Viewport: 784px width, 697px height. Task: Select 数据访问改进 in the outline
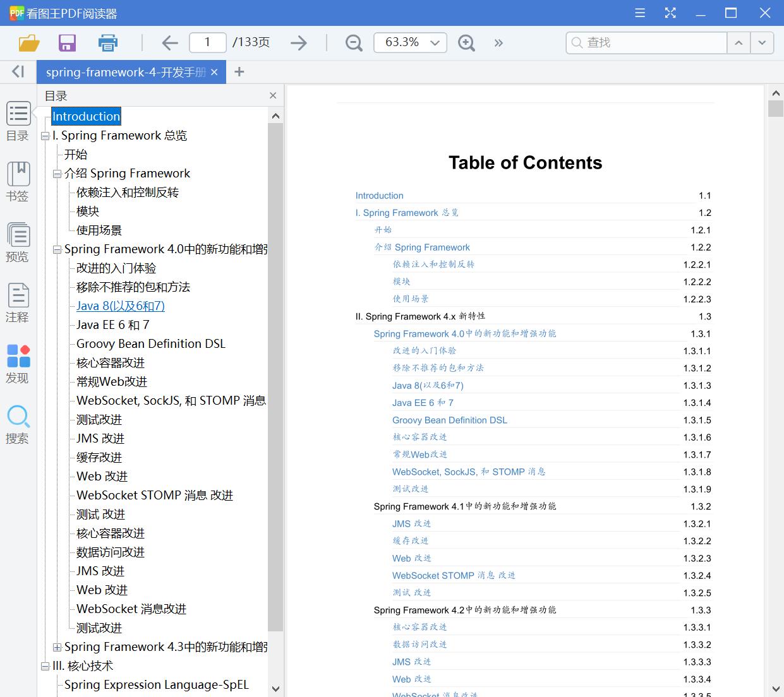[x=111, y=552]
